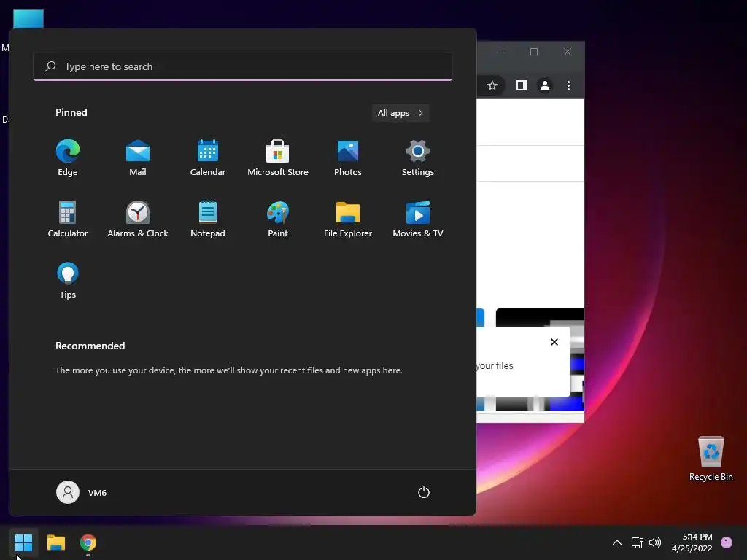Select the Recycle Bin desktop icon
The width and height of the screenshot is (747, 560).
(711, 459)
